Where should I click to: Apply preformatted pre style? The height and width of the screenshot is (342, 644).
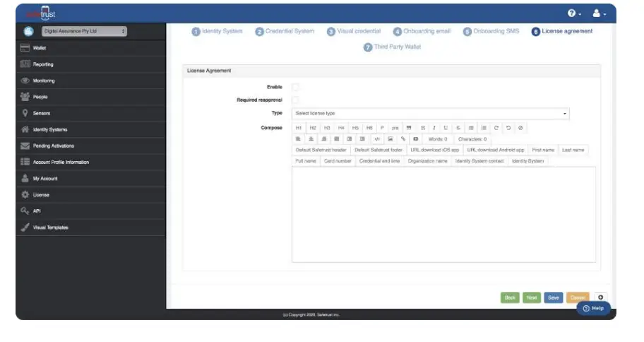(x=395, y=128)
